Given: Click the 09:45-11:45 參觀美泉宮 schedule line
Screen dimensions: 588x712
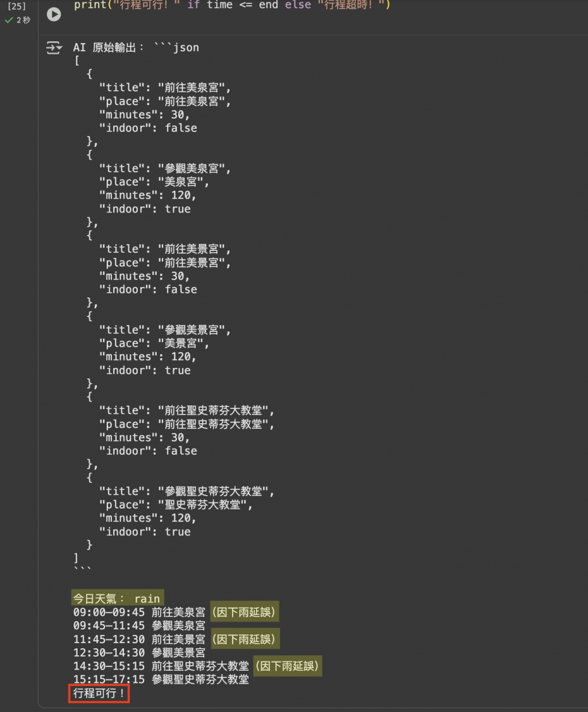Looking at the screenshot, I should [139, 626].
